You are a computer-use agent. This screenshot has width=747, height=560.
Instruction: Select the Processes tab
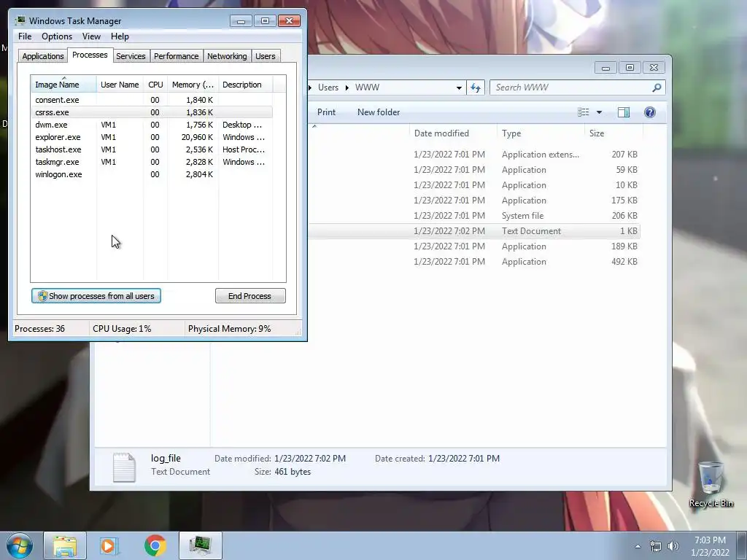(x=90, y=55)
